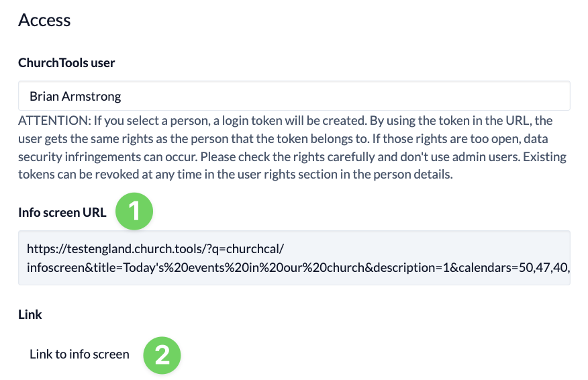Click the Link field label

tap(30, 314)
